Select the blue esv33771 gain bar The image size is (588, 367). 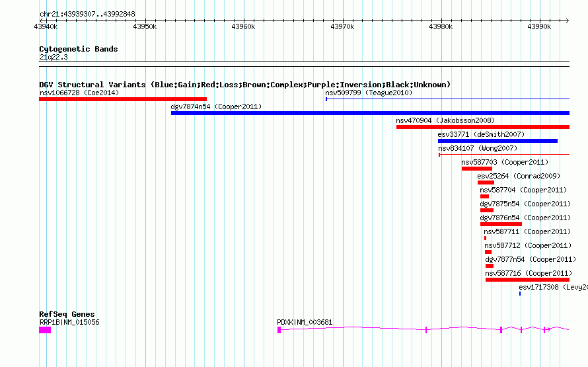point(497,141)
